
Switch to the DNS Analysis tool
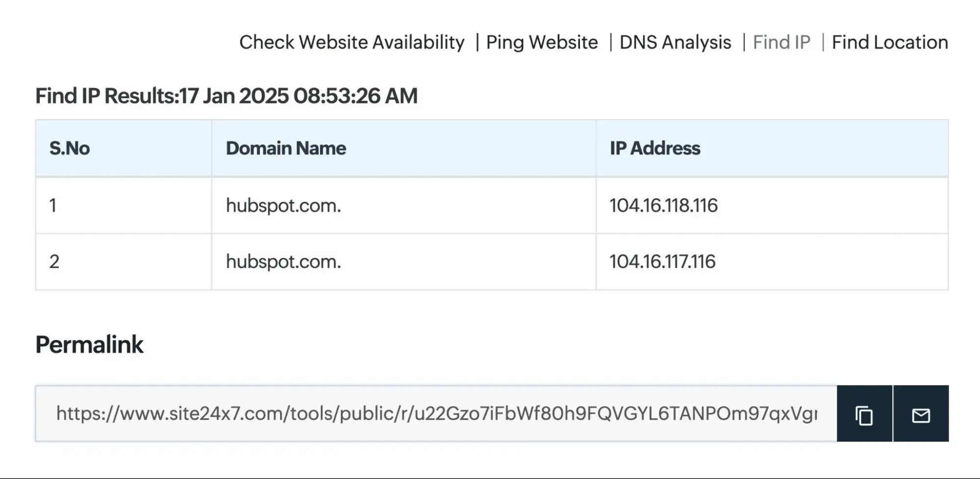(675, 43)
